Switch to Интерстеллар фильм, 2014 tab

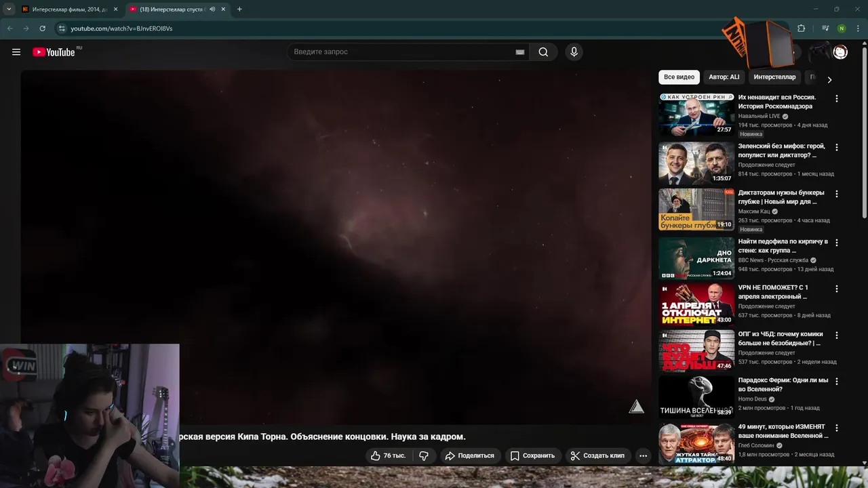pyautogui.click(x=70, y=9)
